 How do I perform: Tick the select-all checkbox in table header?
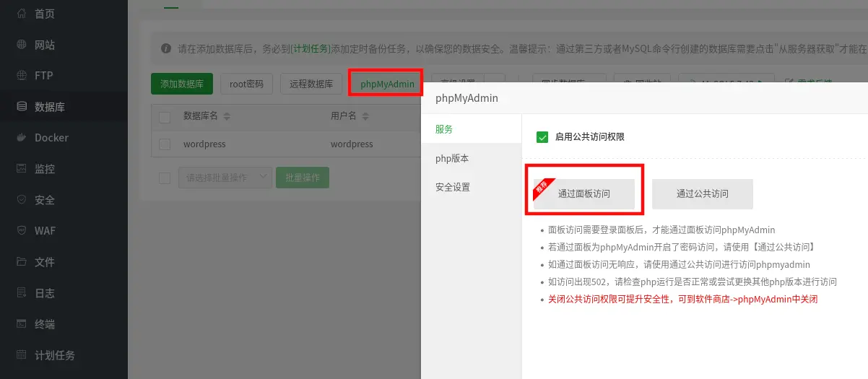click(165, 117)
